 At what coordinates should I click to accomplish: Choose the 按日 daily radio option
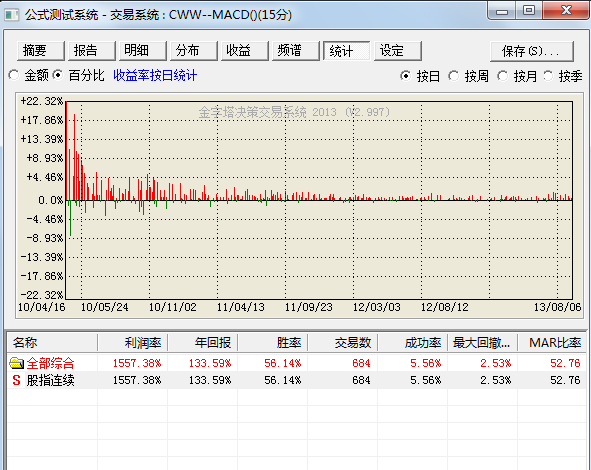(406, 76)
